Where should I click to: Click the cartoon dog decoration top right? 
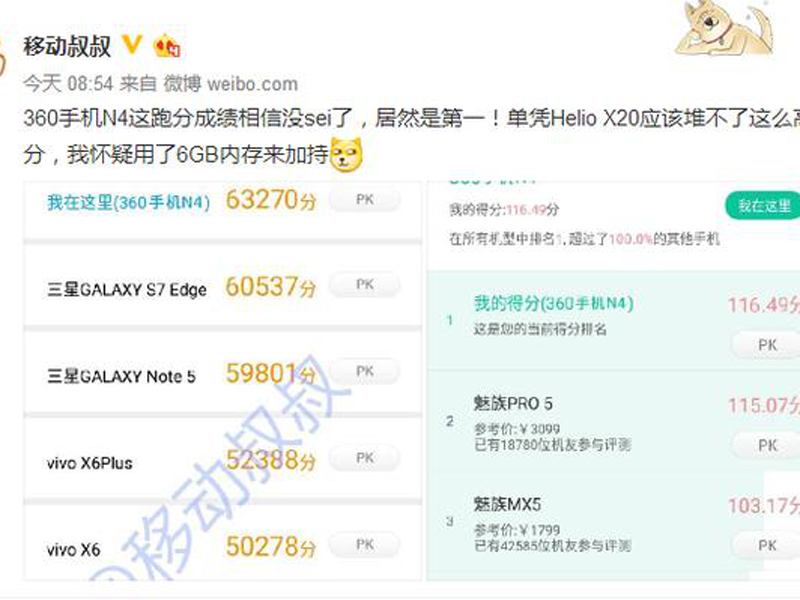[726, 28]
